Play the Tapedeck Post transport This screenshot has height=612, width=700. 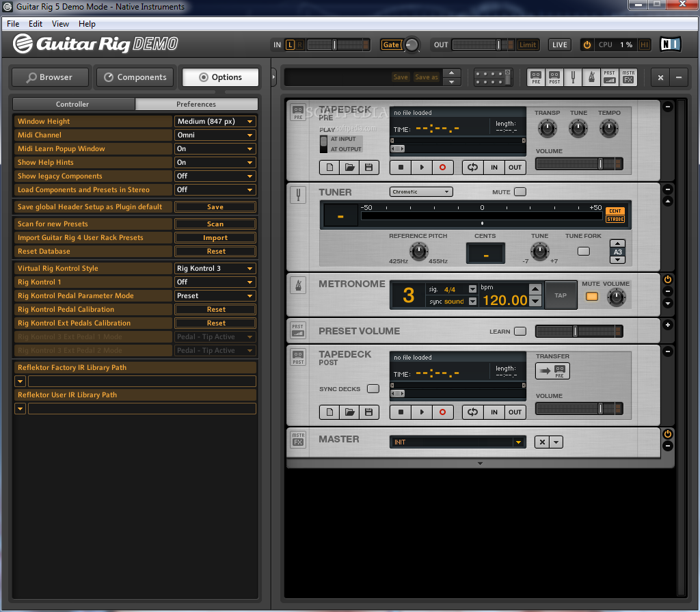(421, 412)
